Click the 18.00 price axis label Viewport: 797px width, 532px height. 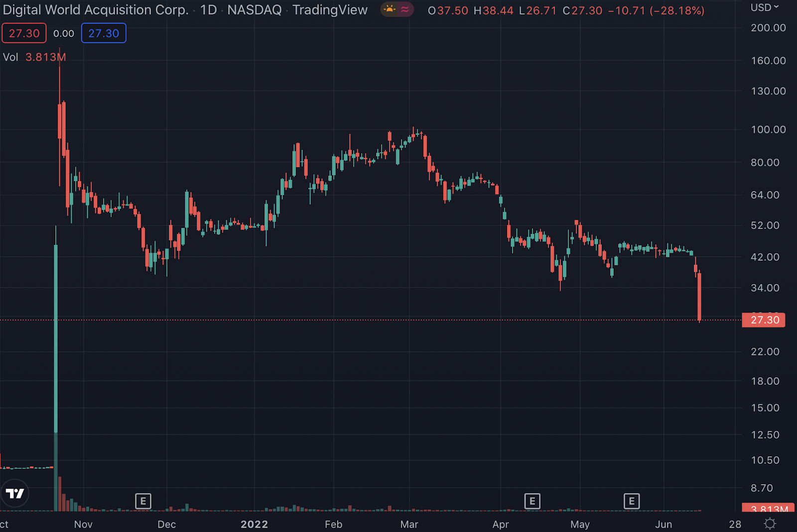click(x=765, y=381)
